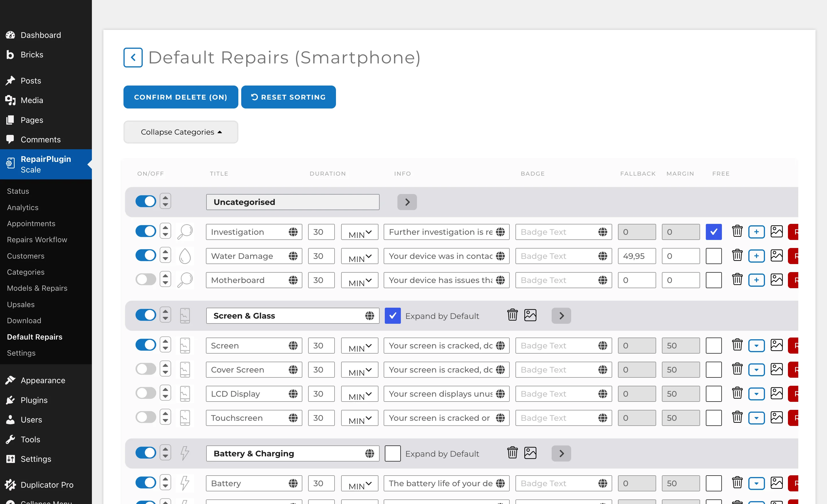Open image picker for Screen & Glass category
827x504 pixels.
click(530, 315)
